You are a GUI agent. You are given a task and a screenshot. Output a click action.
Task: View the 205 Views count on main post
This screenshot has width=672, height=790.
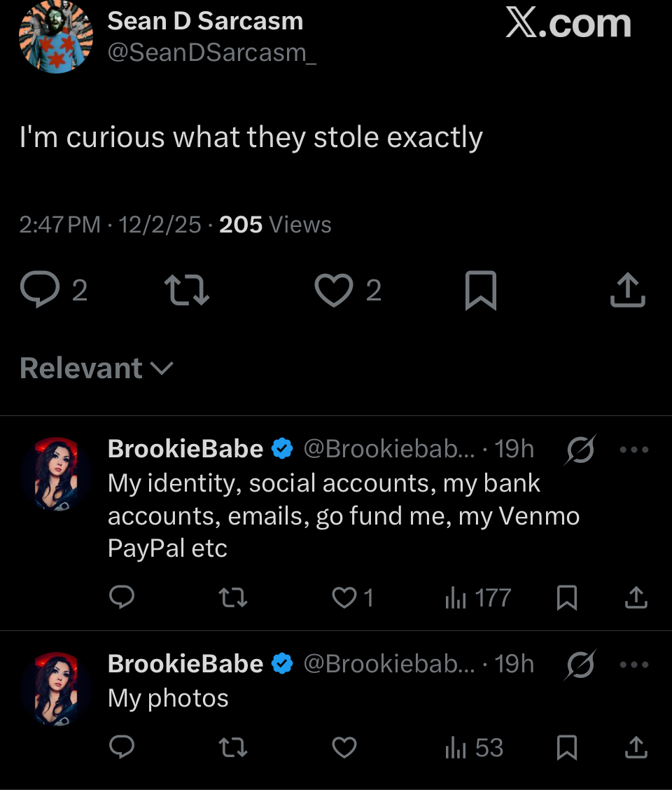[x=275, y=225]
